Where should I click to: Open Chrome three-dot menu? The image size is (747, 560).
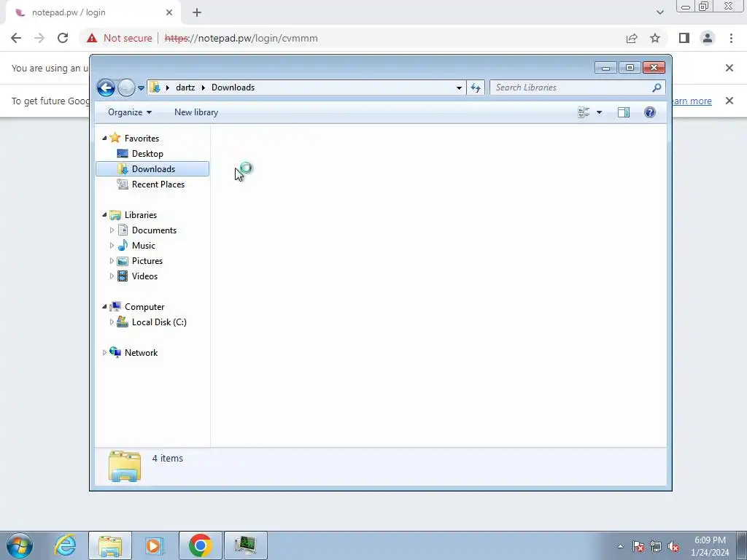click(731, 38)
